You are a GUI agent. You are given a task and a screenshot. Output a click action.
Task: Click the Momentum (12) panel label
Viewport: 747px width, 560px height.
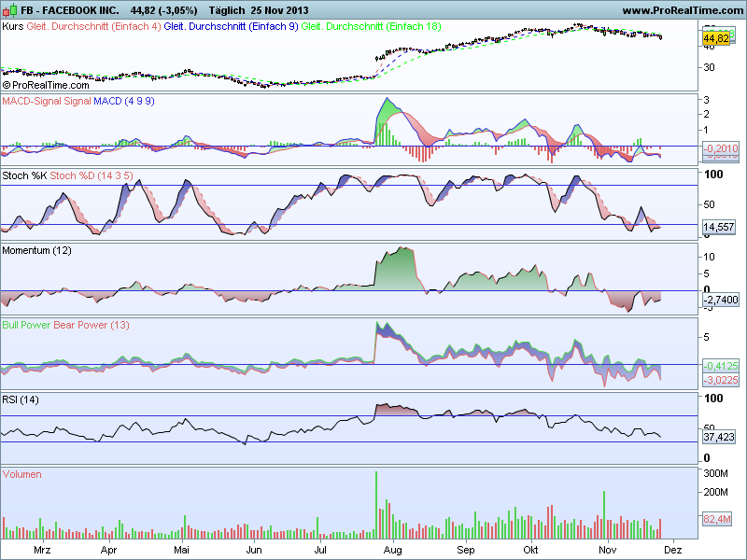[x=36, y=250]
